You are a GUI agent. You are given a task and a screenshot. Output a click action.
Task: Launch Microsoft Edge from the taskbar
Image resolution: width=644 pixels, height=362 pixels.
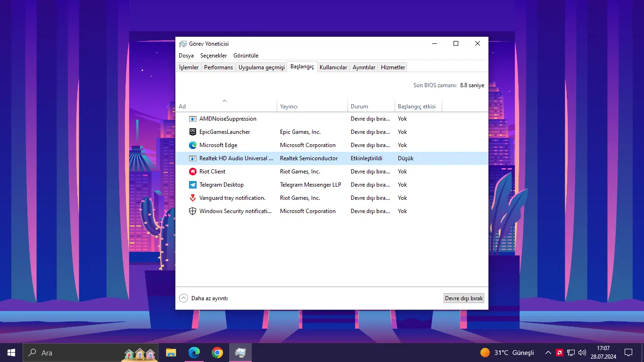194,353
